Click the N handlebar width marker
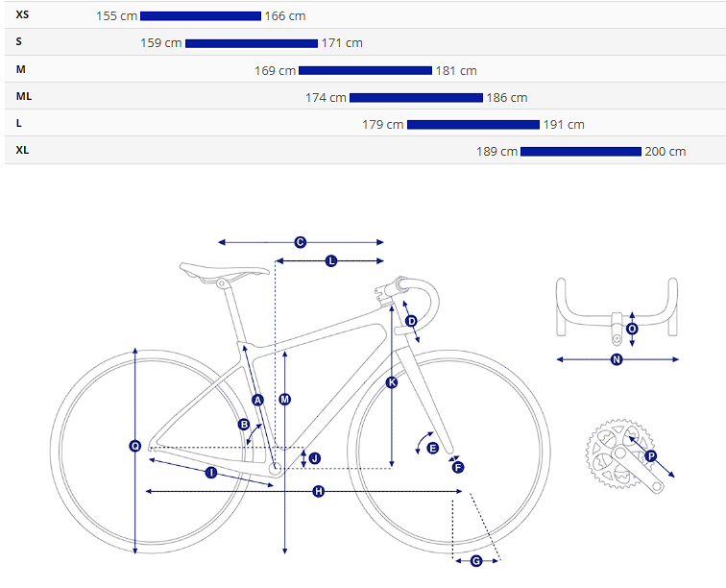 [x=617, y=359]
